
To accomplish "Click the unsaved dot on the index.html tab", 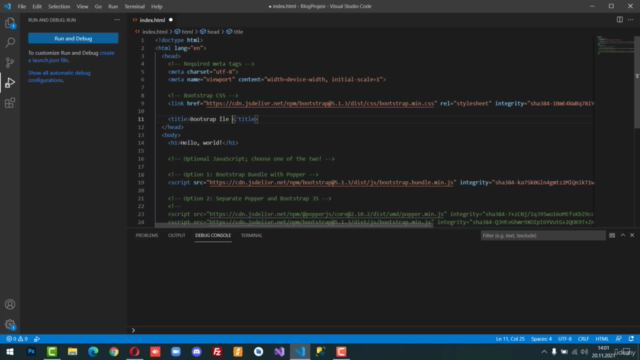I will 171,20.
